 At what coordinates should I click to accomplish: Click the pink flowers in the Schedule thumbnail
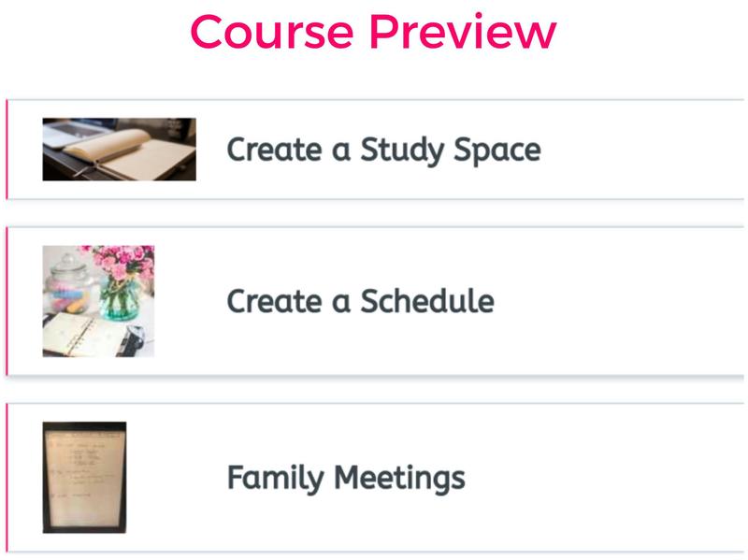tap(122, 264)
